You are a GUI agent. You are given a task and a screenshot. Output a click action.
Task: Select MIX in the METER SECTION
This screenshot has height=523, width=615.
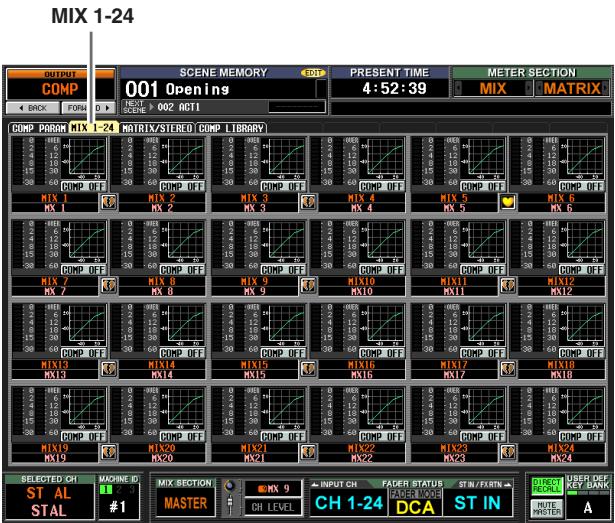point(493,88)
